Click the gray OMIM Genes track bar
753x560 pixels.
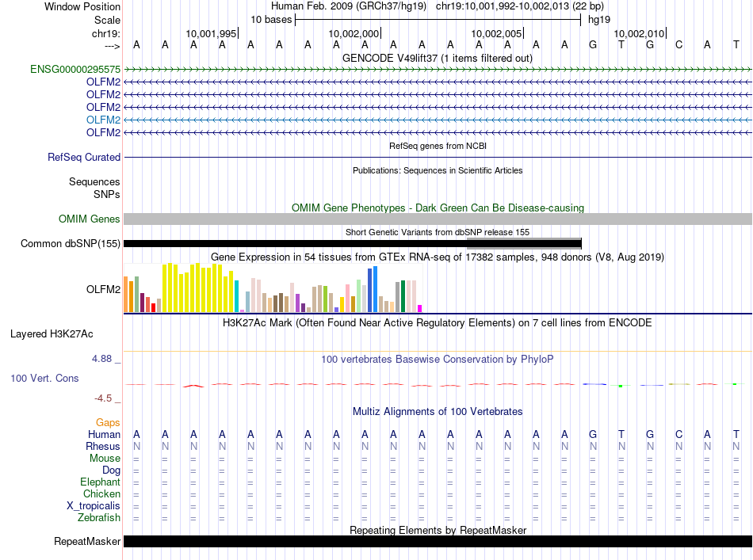pyautogui.click(x=437, y=219)
